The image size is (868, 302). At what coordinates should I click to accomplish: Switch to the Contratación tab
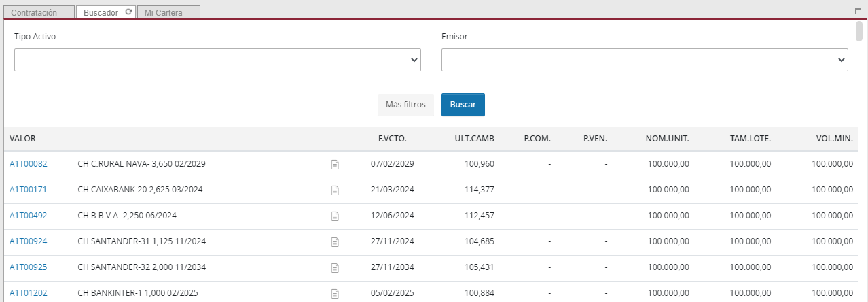pos(38,13)
